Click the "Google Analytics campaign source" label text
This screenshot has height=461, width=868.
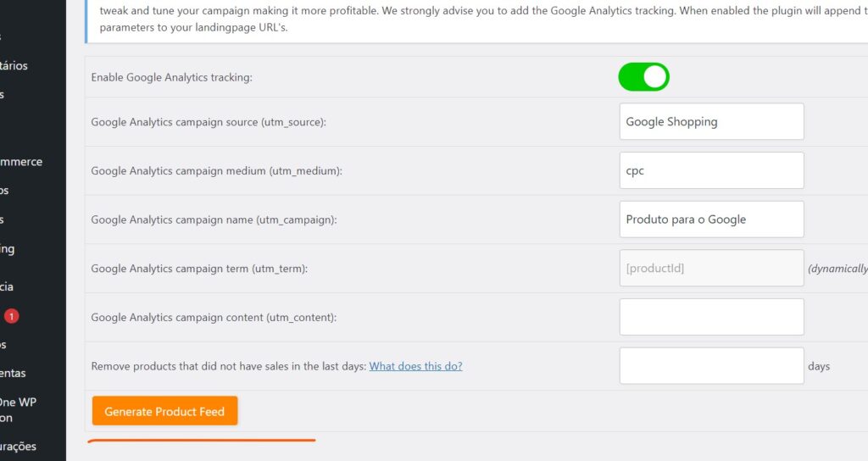click(x=209, y=122)
